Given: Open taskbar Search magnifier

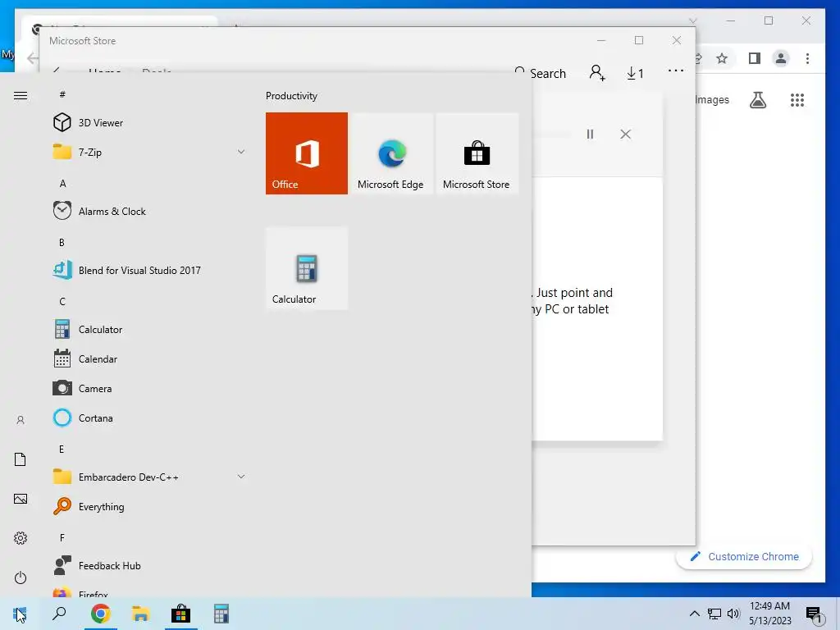Looking at the screenshot, I should [x=59, y=614].
